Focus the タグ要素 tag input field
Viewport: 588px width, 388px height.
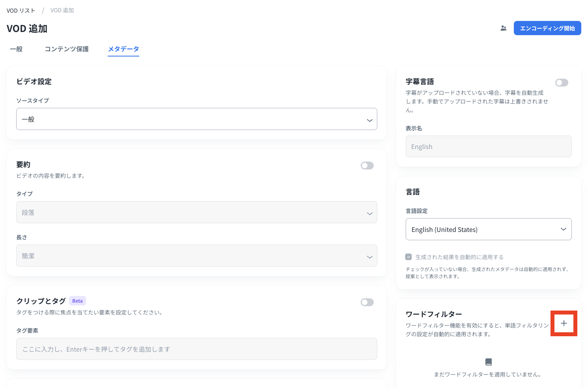pyautogui.click(x=197, y=349)
